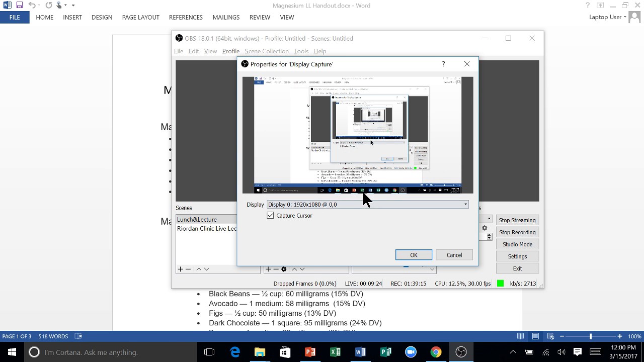Open the OBS Edit menu
644x362 pixels.
pyautogui.click(x=194, y=51)
